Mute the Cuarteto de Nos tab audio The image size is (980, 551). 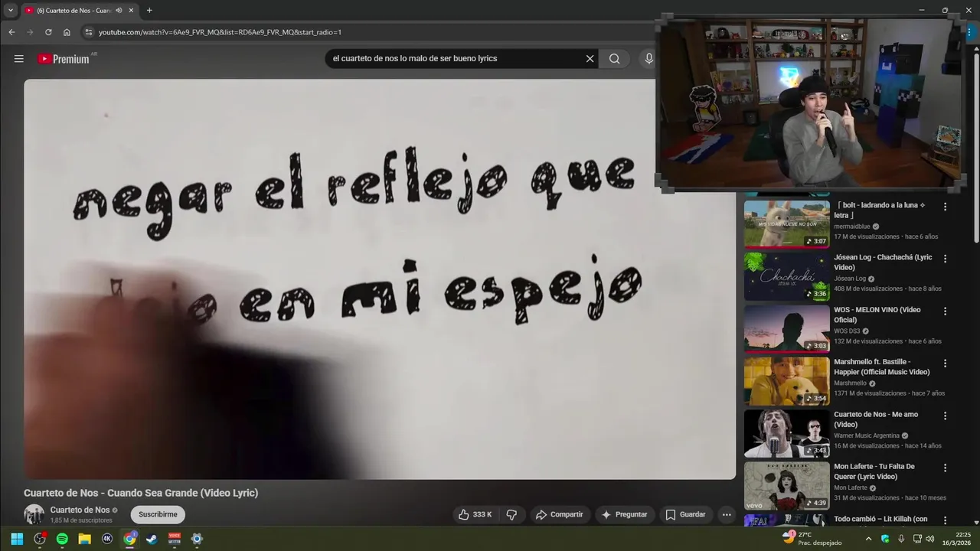coord(119,10)
